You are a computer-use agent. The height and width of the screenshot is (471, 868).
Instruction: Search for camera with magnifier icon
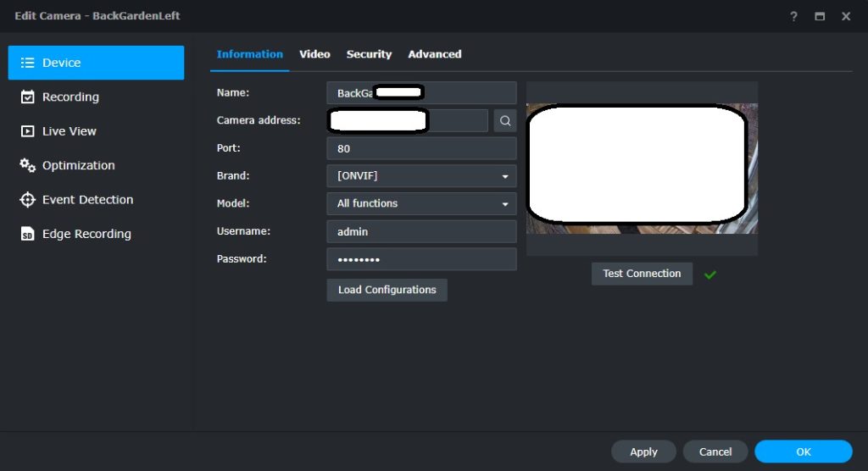pos(505,120)
